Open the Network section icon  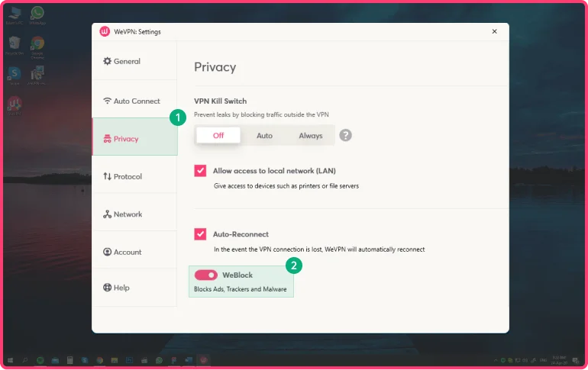(107, 214)
